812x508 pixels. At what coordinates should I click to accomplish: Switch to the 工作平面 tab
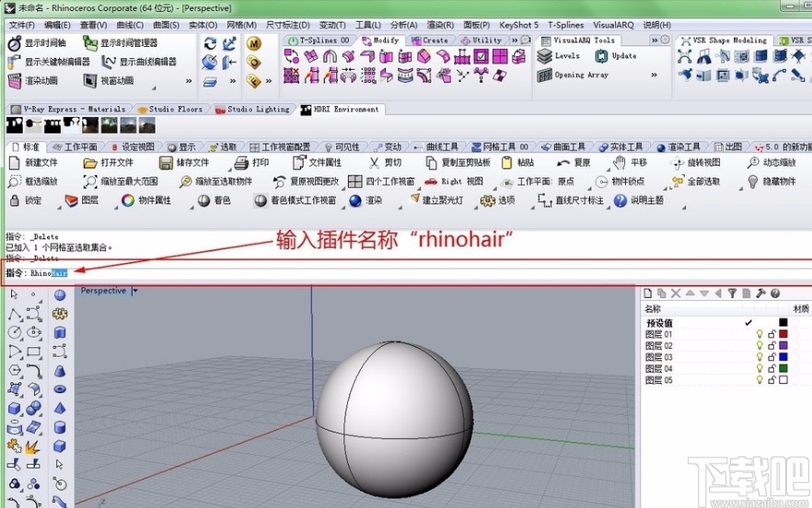(75, 147)
